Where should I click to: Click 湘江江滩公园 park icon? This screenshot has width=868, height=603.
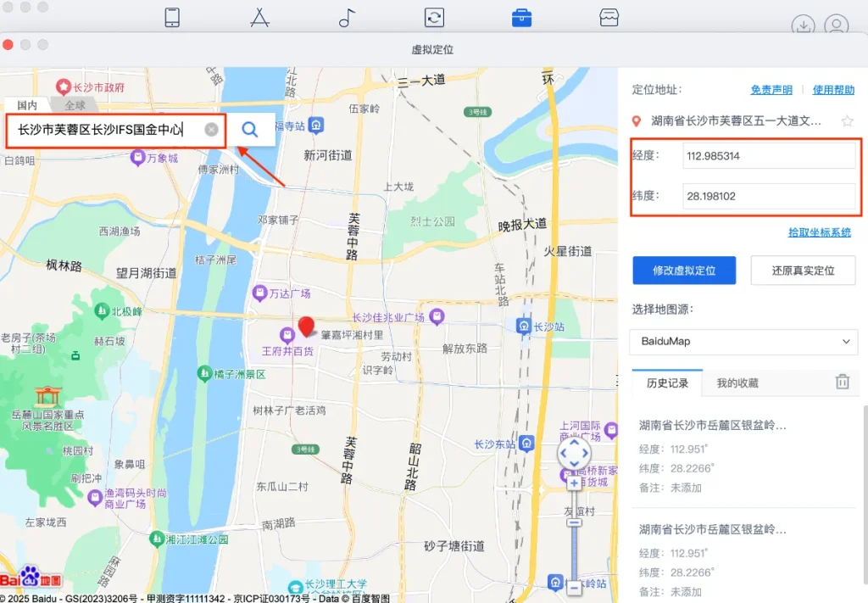pyautogui.click(x=157, y=539)
